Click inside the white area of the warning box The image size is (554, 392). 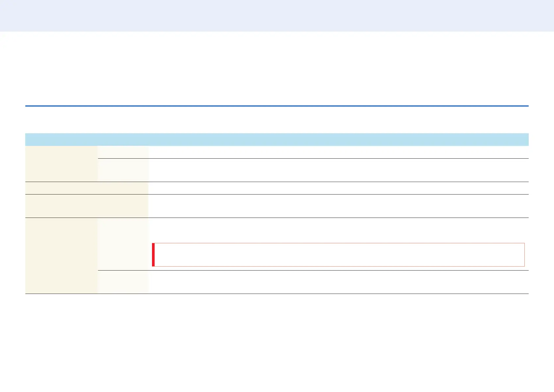[340, 255]
